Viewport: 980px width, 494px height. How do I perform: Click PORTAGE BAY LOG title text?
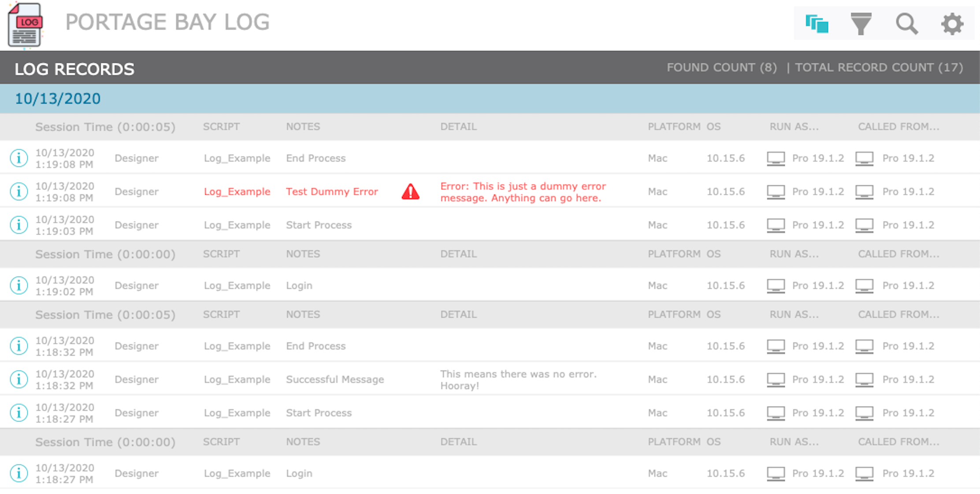tap(167, 22)
